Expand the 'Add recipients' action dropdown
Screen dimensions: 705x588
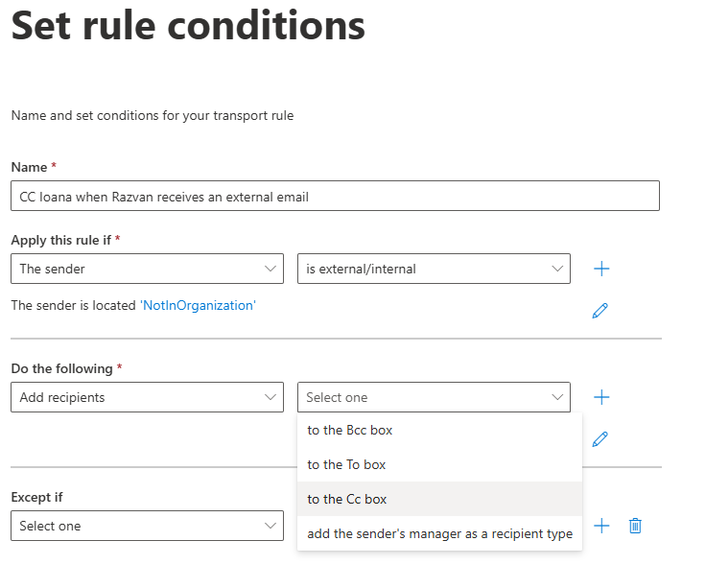147,397
